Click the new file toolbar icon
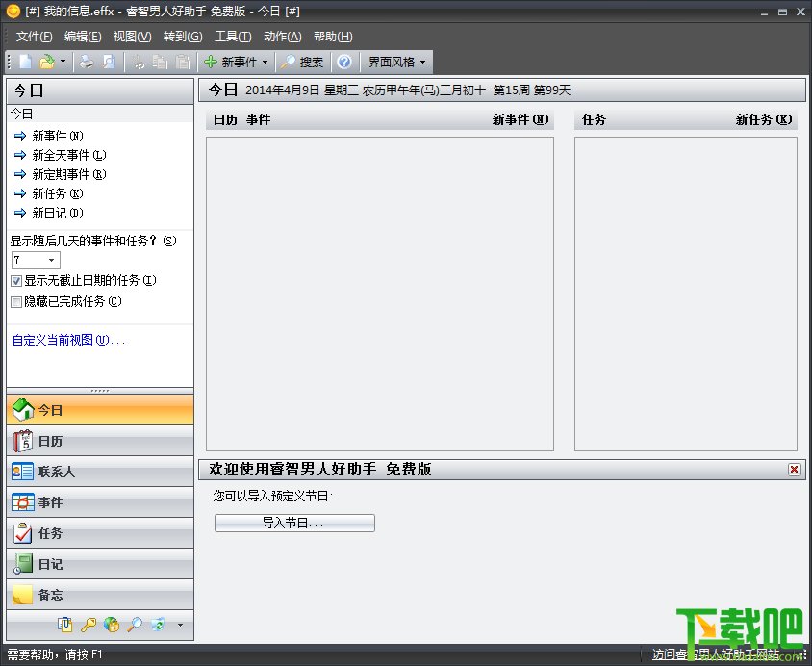812x666 pixels. [25, 63]
